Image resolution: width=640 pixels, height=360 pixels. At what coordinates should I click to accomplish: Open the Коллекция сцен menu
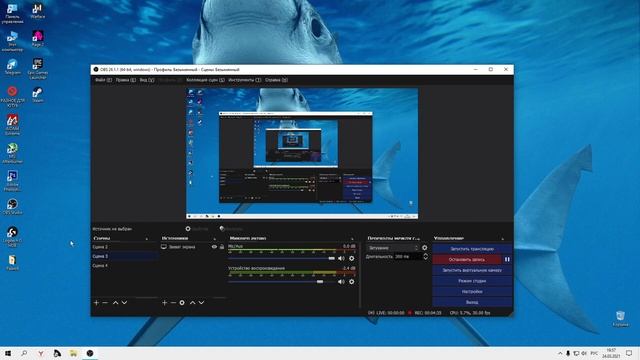[x=205, y=80]
